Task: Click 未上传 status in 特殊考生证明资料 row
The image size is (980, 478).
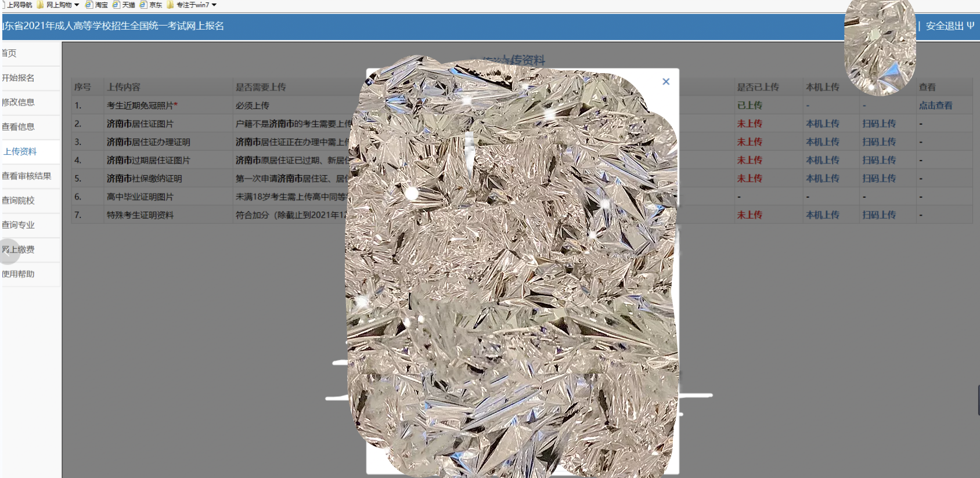Action: click(750, 215)
